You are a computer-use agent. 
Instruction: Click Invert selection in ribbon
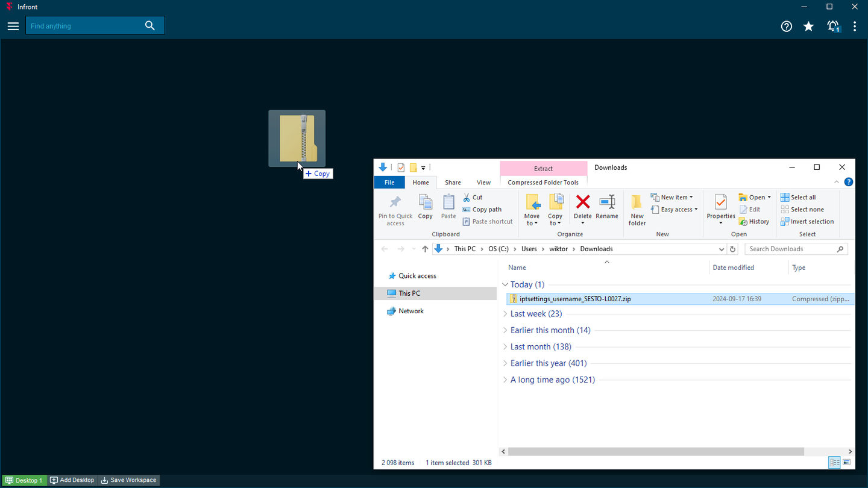[807, 222]
